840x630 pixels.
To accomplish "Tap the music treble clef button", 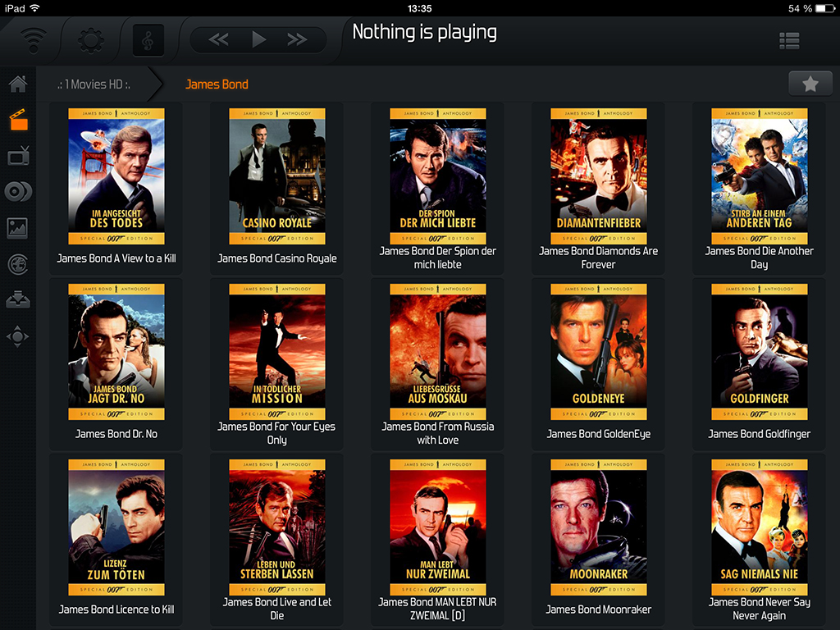I will click(x=148, y=40).
